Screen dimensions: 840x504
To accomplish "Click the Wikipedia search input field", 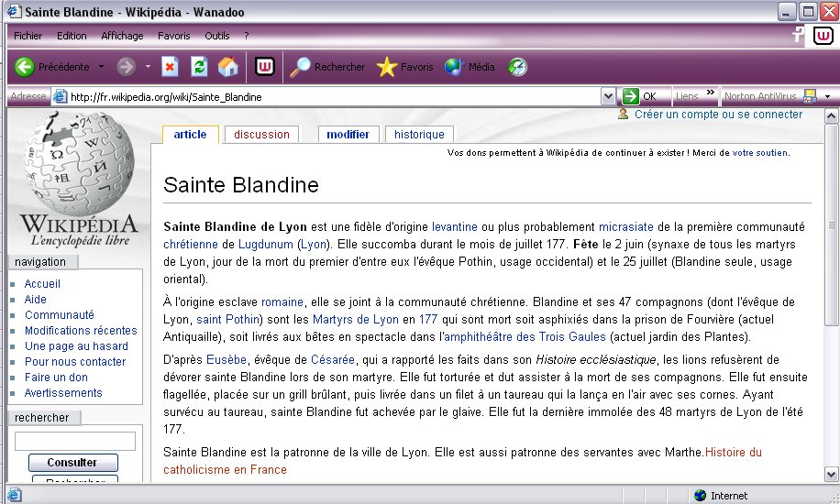I will click(x=75, y=441).
